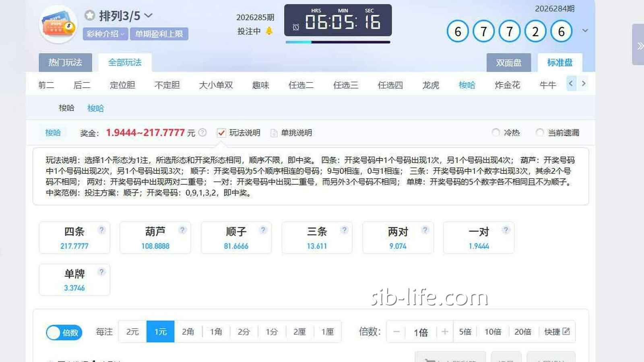The width and height of the screenshot is (644, 362).
Task: Open the 炸金花 play type
Action: click(x=508, y=85)
